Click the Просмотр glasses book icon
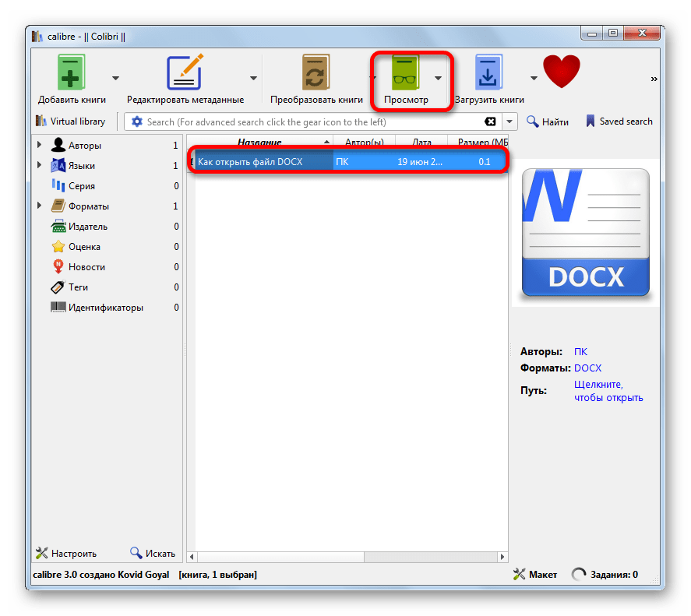The width and height of the screenshot is (691, 616). pos(405,72)
